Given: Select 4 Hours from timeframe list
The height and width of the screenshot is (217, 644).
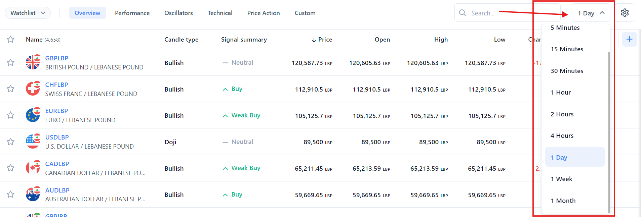Looking at the screenshot, I should (x=562, y=136).
